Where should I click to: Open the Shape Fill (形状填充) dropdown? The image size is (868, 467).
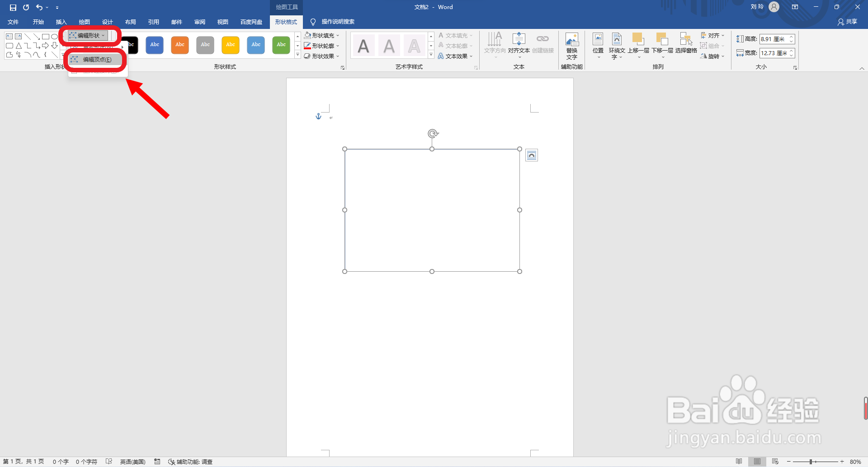pyautogui.click(x=321, y=35)
